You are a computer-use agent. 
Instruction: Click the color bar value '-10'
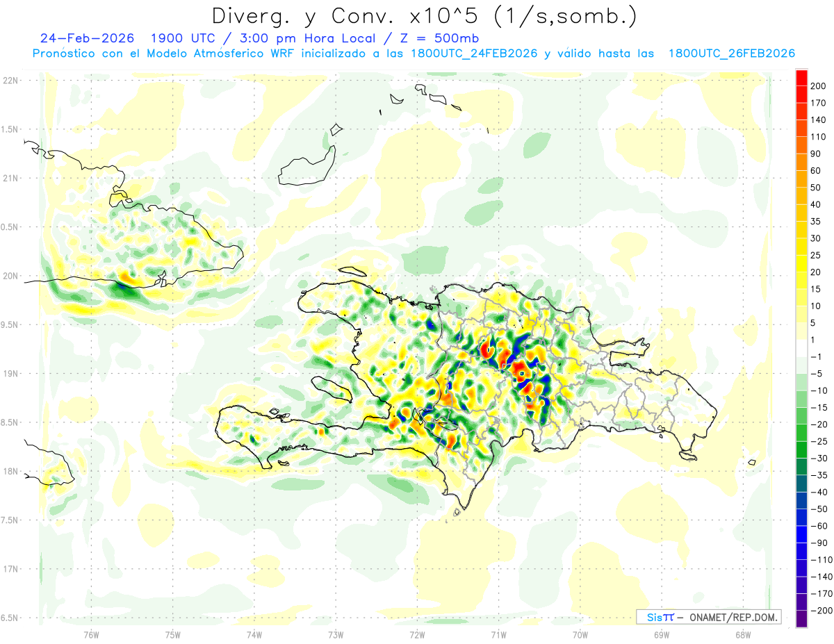[819, 390]
